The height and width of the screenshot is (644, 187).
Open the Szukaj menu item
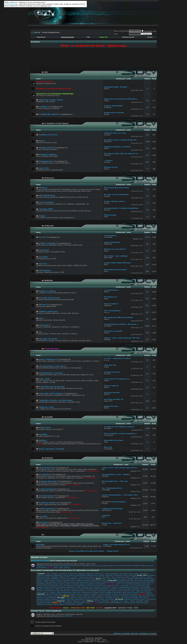point(150,37)
